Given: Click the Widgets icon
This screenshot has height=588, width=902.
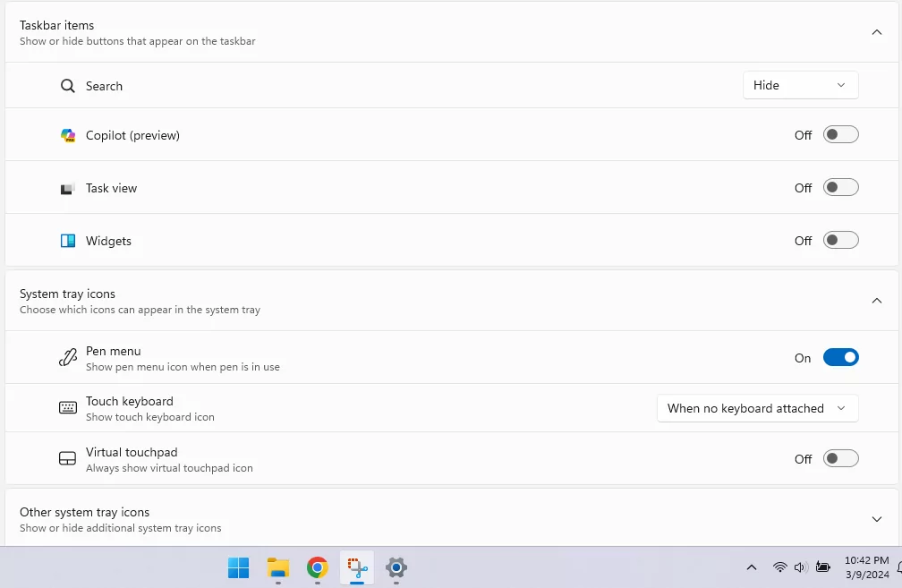Looking at the screenshot, I should pos(68,241).
